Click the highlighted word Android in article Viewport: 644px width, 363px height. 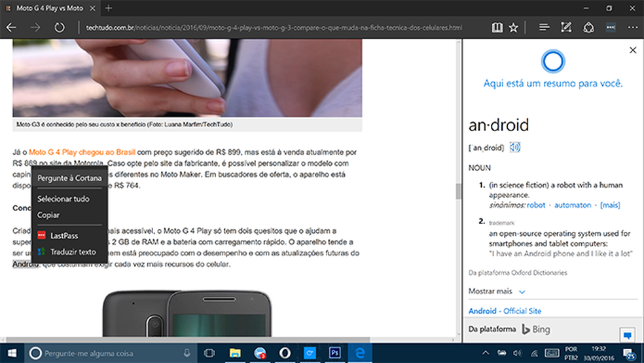point(26,264)
